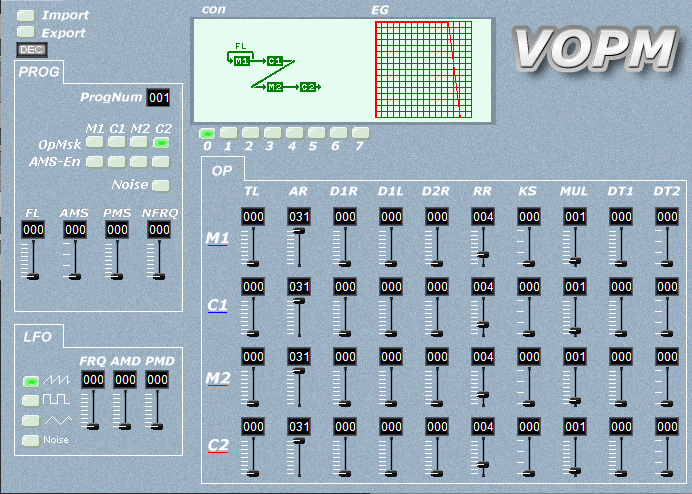Viewport: 692px width, 494px height.
Task: Click the LFO AMD slider handle
Action: point(125,426)
